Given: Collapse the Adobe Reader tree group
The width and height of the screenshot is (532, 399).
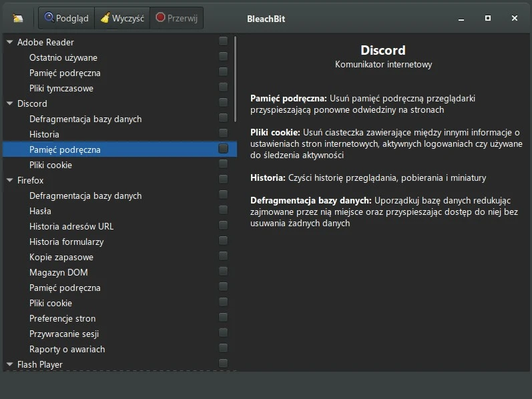Looking at the screenshot, I should pos(10,42).
